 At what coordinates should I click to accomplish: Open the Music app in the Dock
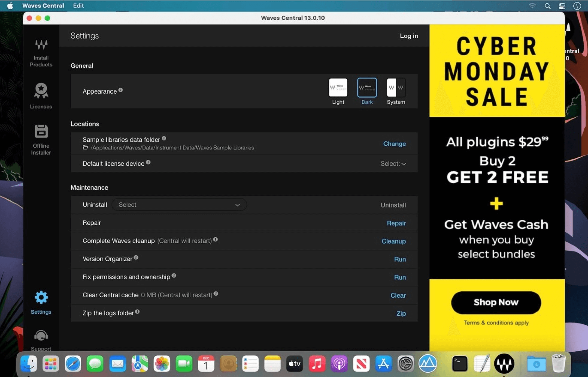point(317,364)
